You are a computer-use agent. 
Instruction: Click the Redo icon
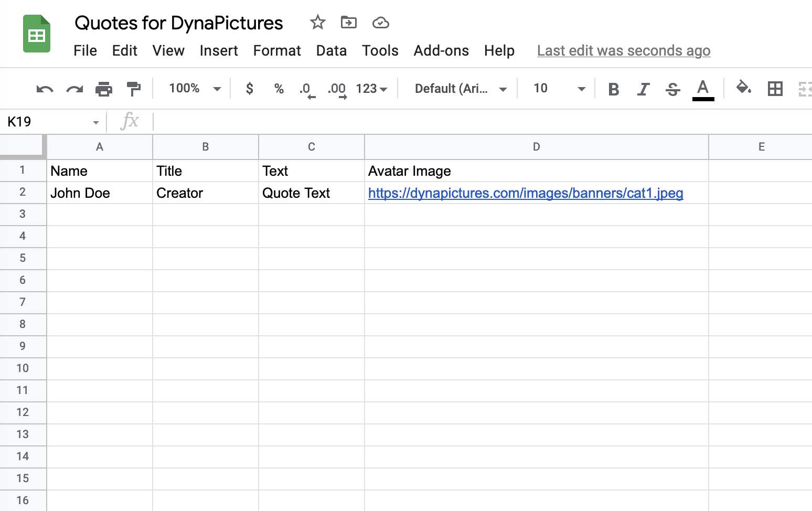click(74, 89)
